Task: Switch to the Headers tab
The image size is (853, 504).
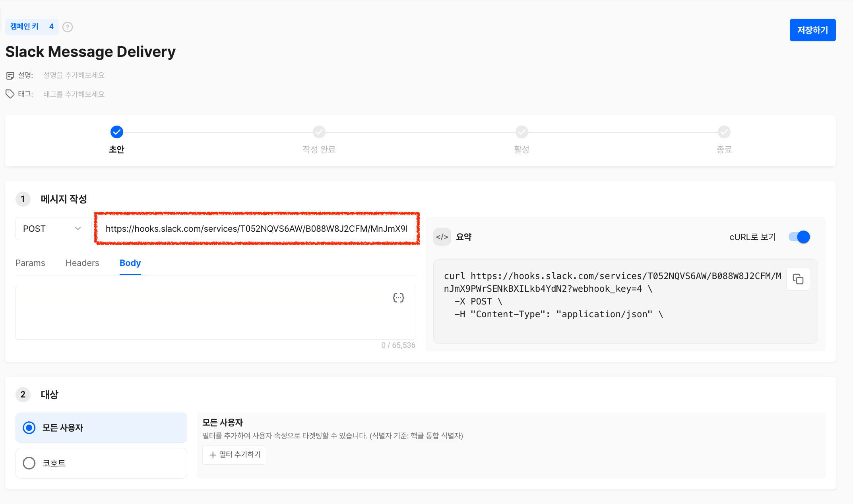Action: pyautogui.click(x=82, y=263)
